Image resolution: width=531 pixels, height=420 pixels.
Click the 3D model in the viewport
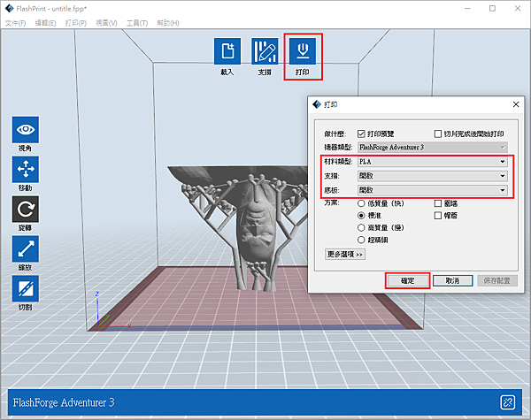point(258,224)
